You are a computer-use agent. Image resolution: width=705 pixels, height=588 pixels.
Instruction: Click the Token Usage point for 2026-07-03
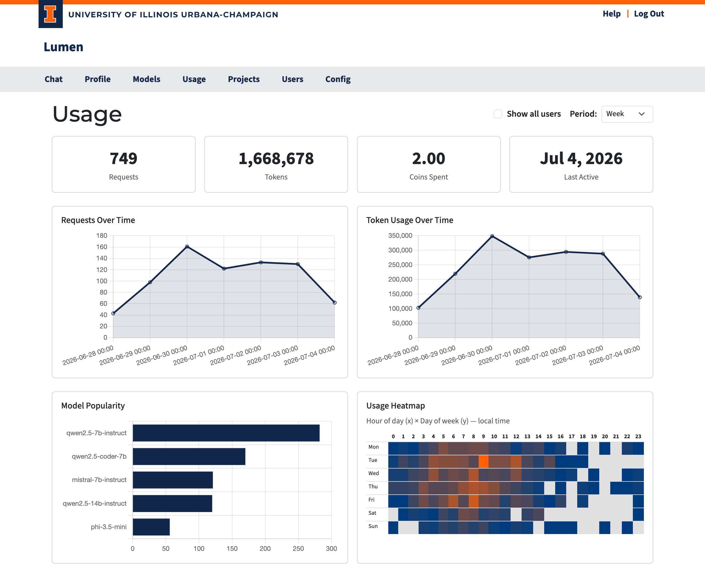coord(603,254)
